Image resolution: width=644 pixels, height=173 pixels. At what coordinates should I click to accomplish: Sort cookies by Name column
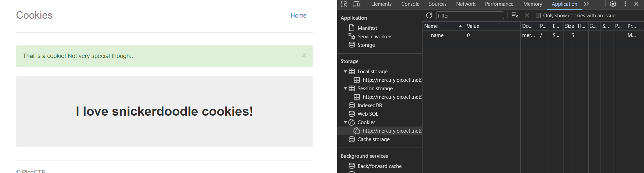[444, 26]
